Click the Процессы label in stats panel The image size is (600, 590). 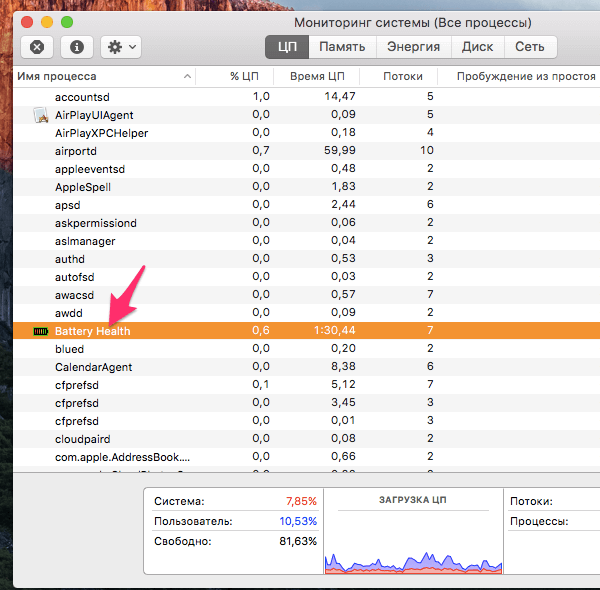(539, 521)
